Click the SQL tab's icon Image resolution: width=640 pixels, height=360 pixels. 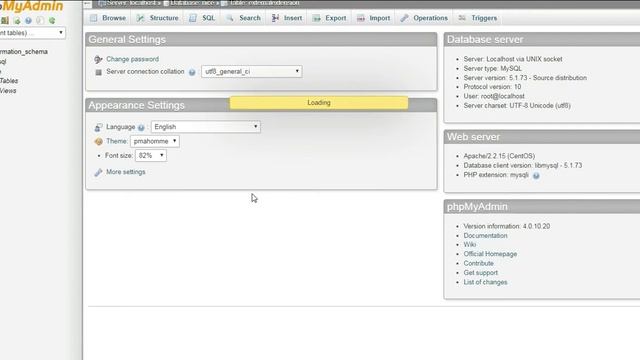[x=193, y=18]
